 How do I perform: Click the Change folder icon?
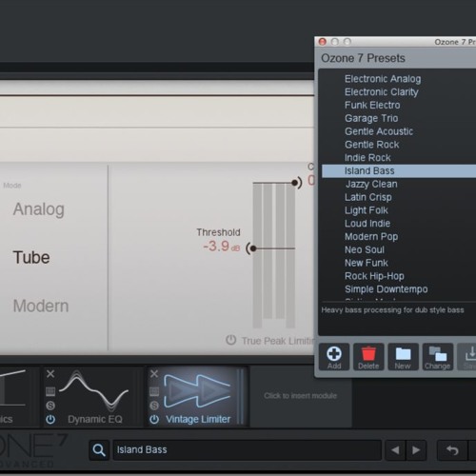[x=438, y=357]
